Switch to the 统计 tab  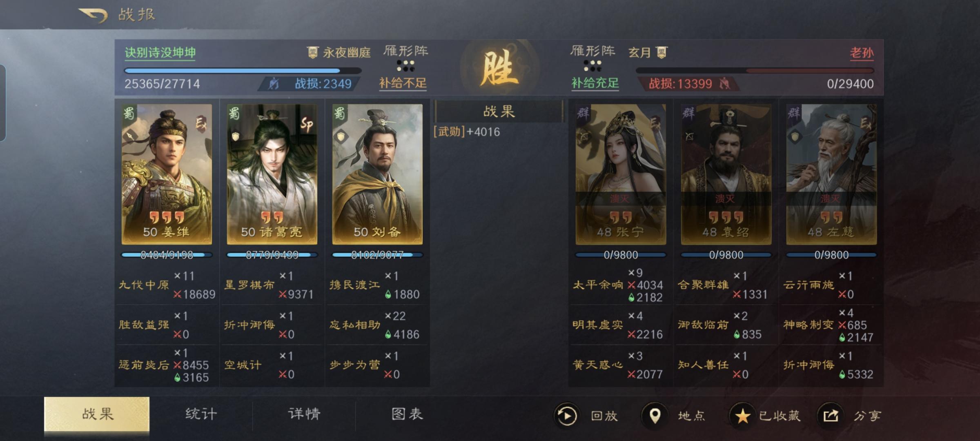pos(201,414)
